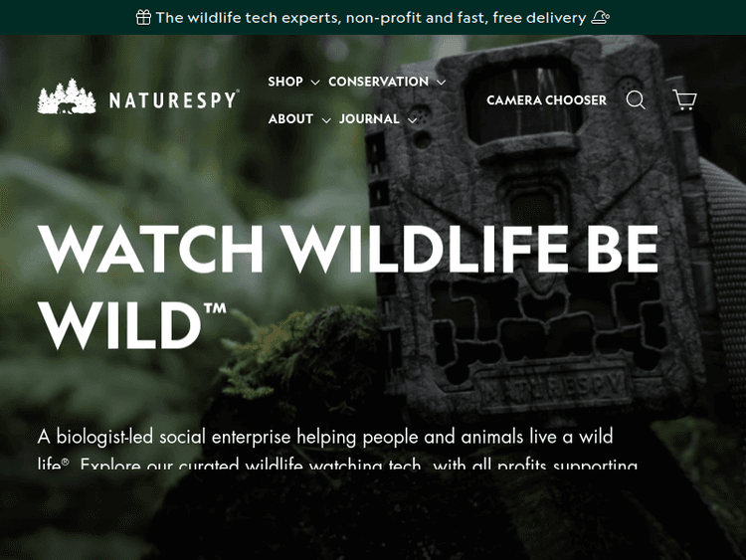
Task: Open the search magnifier icon
Action: coord(636,99)
